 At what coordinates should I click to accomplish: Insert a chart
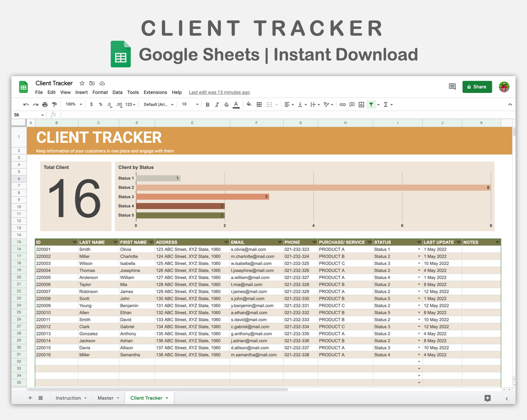tap(361, 104)
